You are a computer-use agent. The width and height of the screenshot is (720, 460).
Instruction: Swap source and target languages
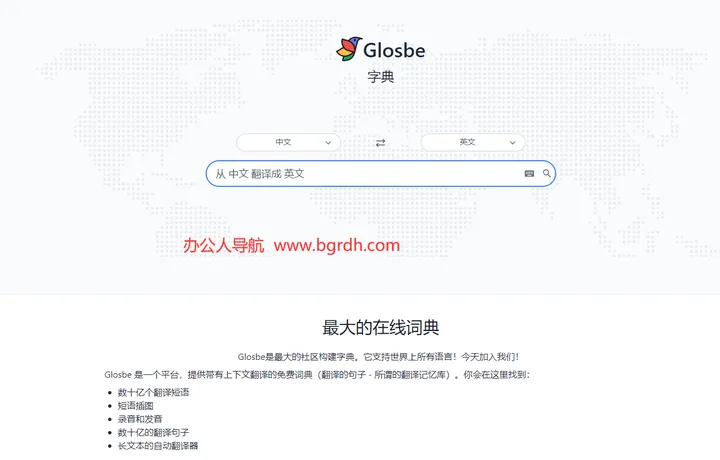[x=381, y=143]
